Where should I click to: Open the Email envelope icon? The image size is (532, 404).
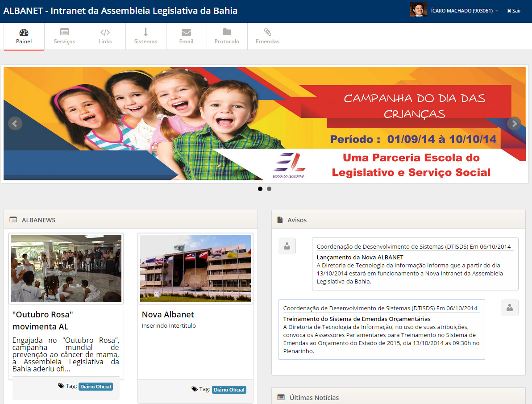coord(186,33)
